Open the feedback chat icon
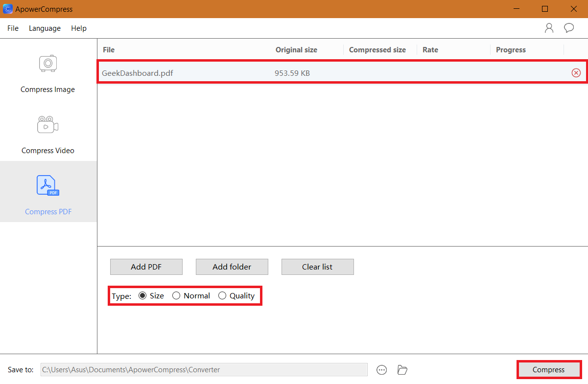This screenshot has width=588, height=384. pos(568,28)
